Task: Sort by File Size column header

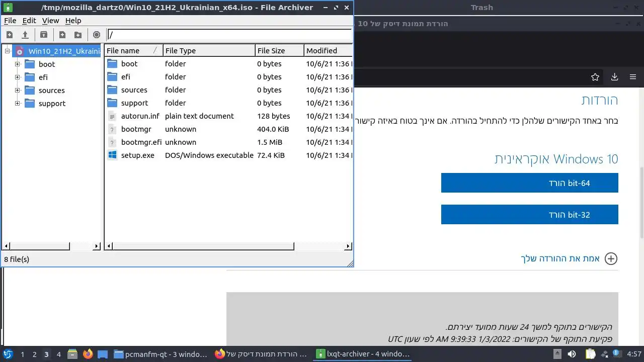Action: point(280,50)
